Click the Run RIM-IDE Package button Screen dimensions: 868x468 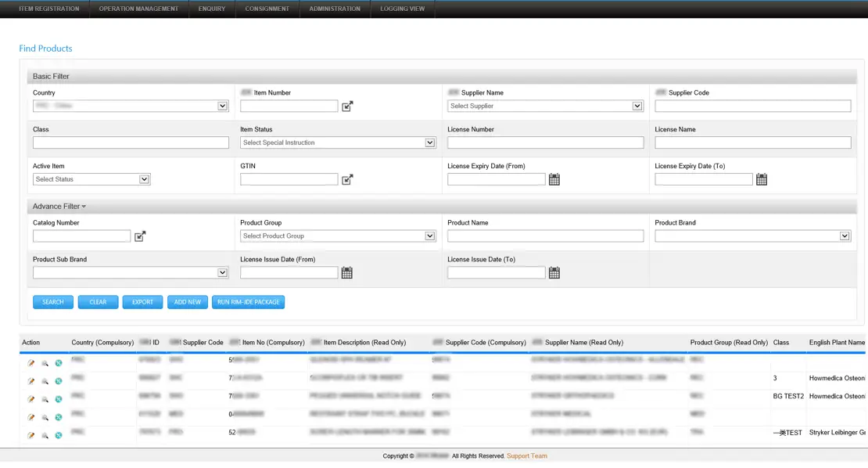(x=248, y=302)
